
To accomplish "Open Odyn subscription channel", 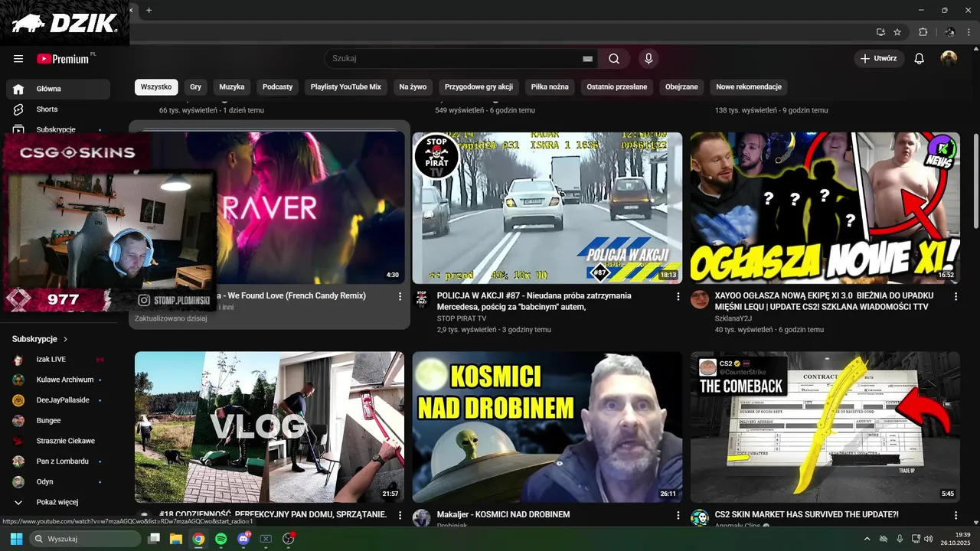I will [x=58, y=482].
